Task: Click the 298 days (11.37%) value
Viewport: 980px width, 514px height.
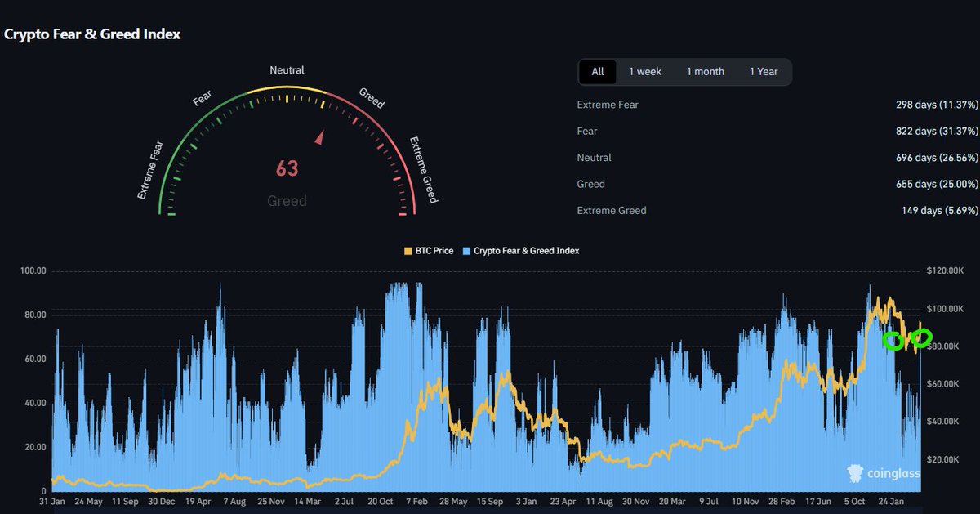Action: [937, 105]
